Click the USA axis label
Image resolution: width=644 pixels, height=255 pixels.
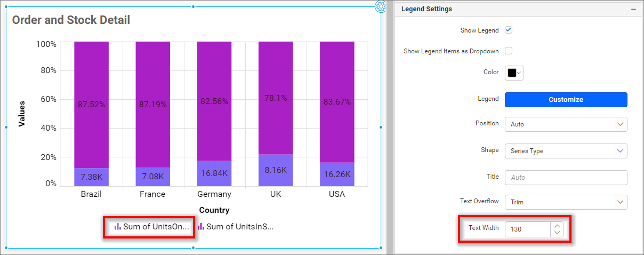337,194
